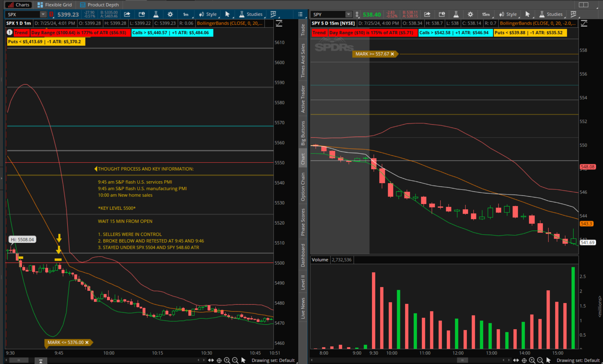Toggle the red link indicator next to SPX
This screenshot has height=364, width=603.
pyautogui.click(x=51, y=14)
